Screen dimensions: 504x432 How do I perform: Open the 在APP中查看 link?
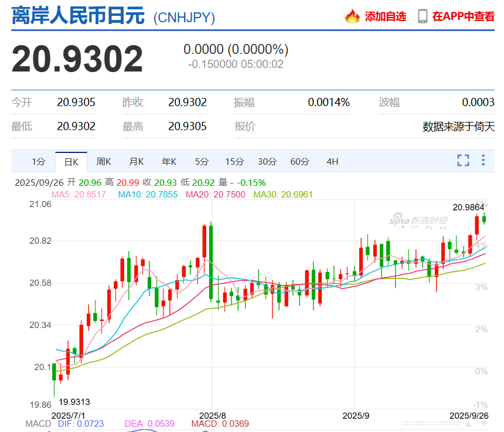pos(463,16)
